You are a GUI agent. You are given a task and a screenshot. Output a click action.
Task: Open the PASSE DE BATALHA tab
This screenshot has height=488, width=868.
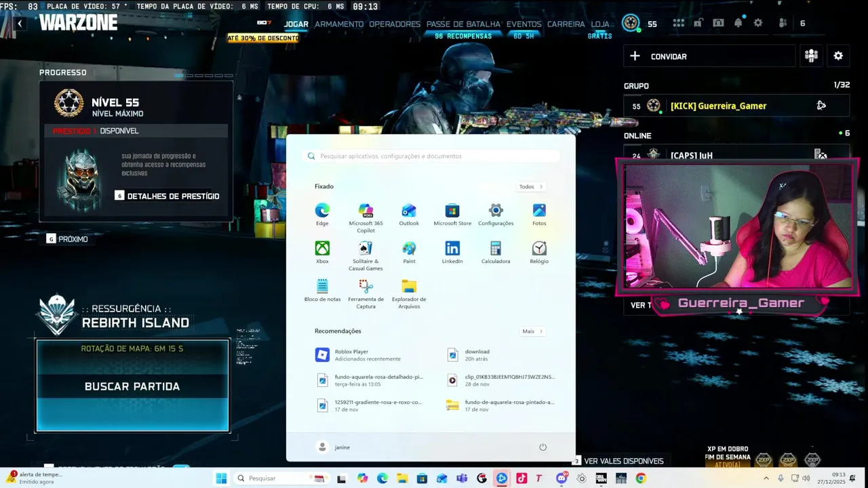(463, 24)
